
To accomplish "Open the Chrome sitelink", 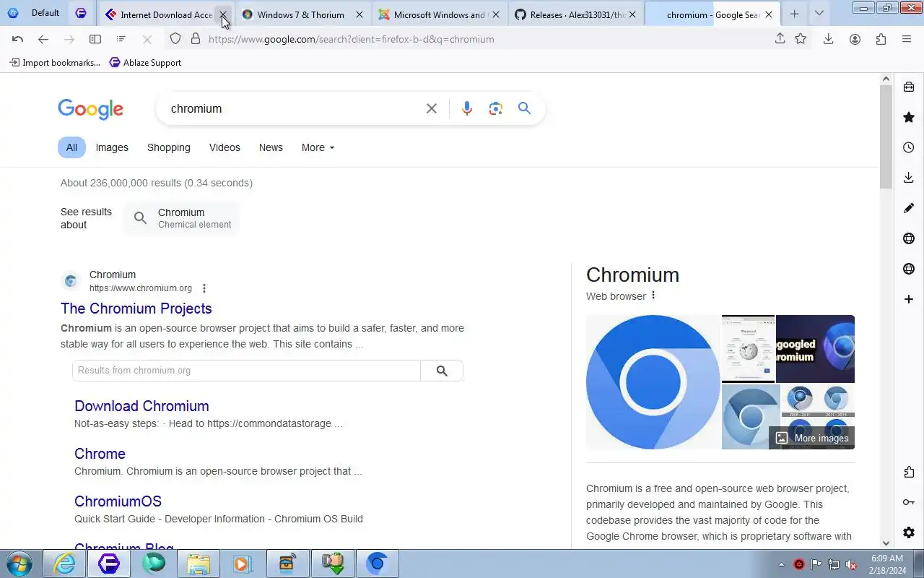I will [x=100, y=454].
